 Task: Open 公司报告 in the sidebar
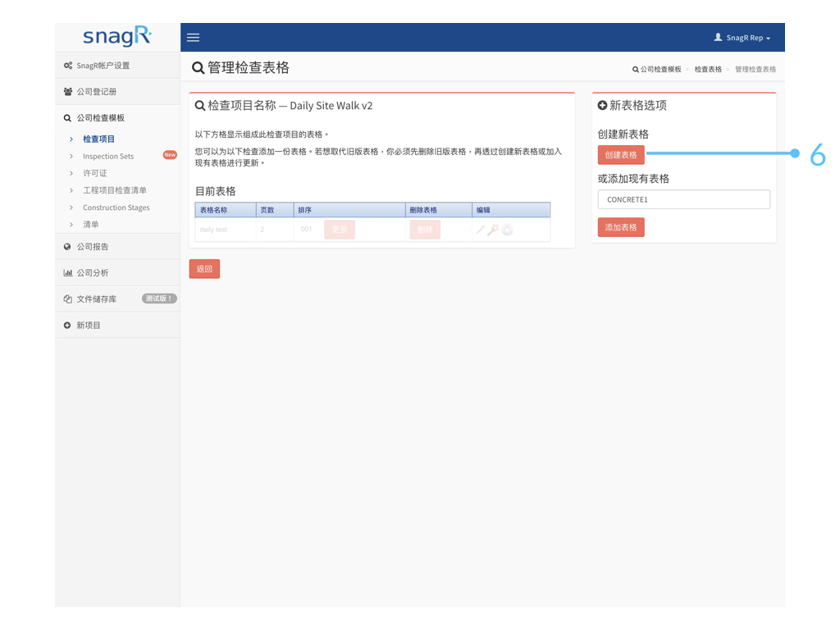pos(117,246)
